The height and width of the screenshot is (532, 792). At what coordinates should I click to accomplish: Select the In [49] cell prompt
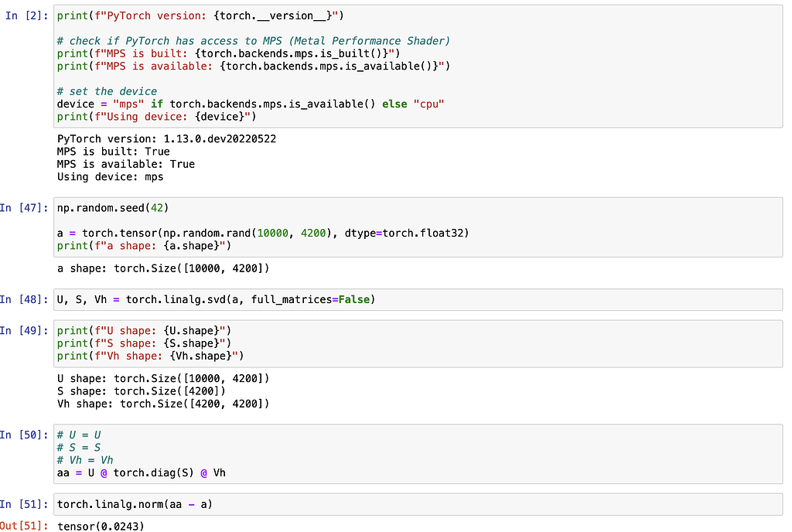(x=25, y=331)
